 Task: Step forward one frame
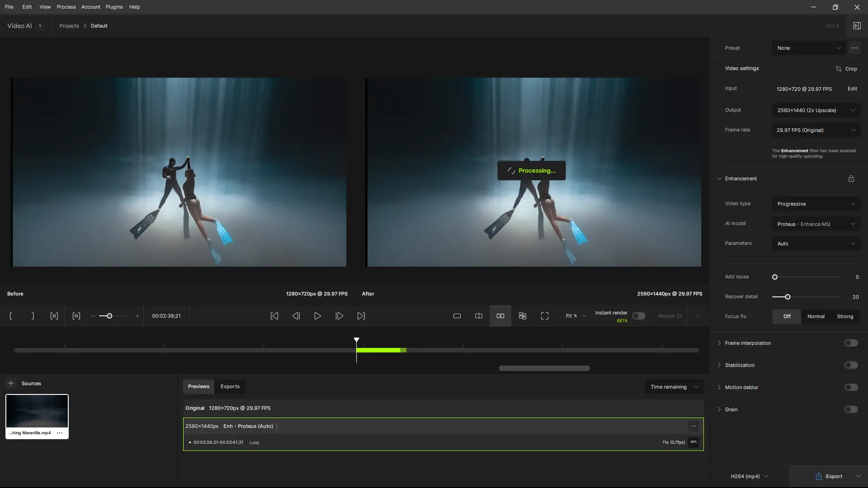click(339, 316)
